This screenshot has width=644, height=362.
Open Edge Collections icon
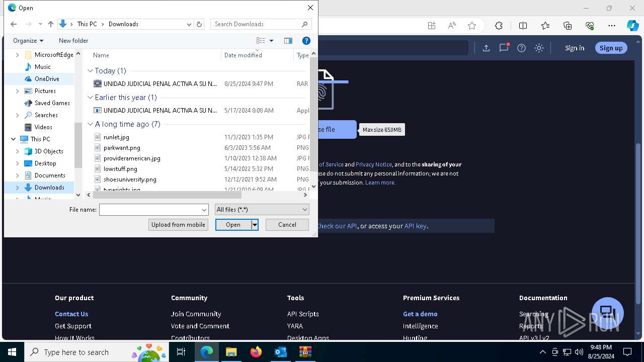click(x=568, y=26)
